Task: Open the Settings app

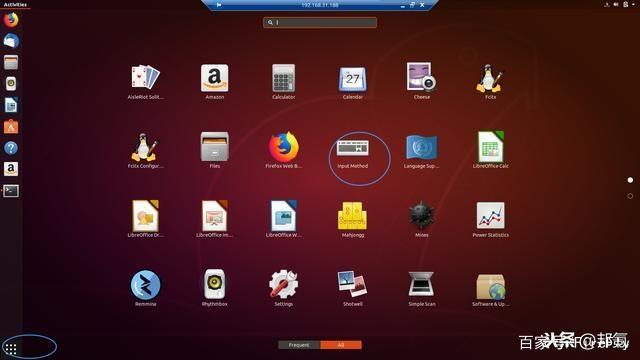Action: click(x=284, y=288)
